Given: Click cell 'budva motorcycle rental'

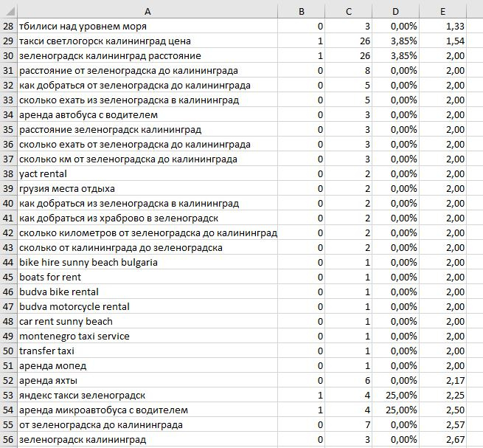Looking at the screenshot, I should point(147,306).
